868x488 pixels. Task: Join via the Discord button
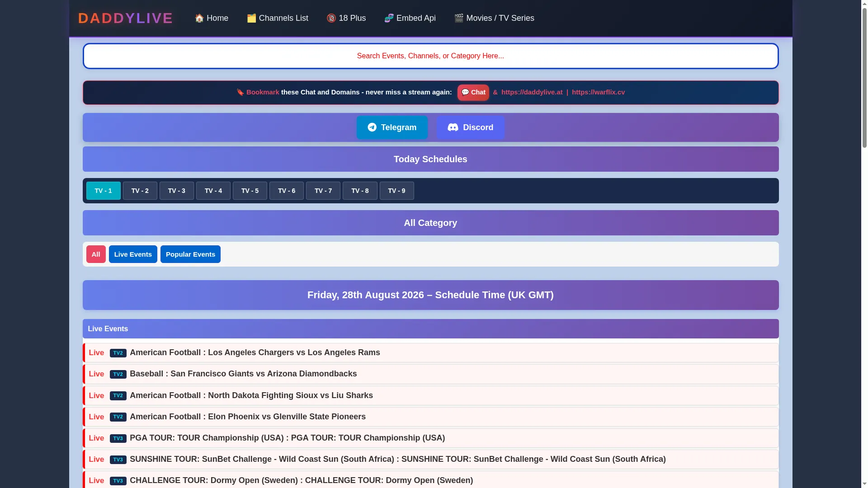tap(471, 127)
